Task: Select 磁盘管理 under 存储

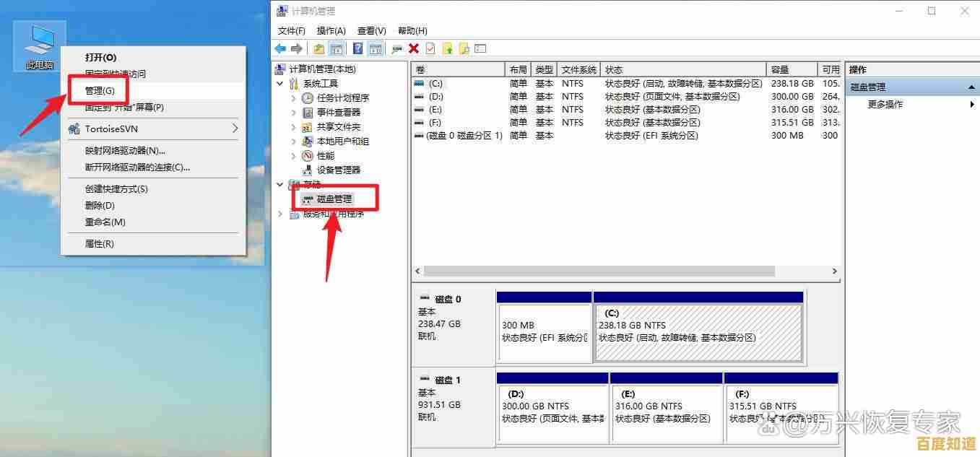Action: click(x=333, y=199)
